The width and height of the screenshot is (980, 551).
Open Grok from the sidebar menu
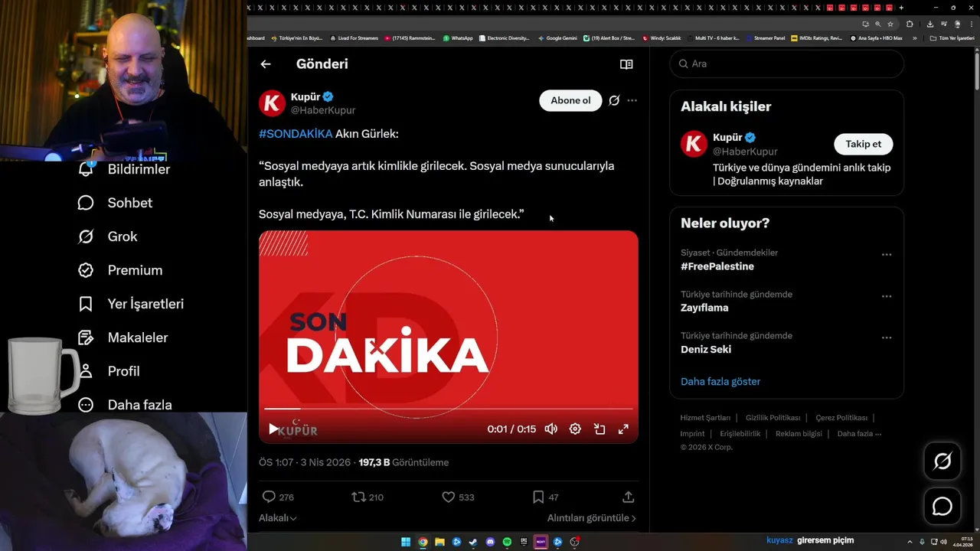(107, 236)
